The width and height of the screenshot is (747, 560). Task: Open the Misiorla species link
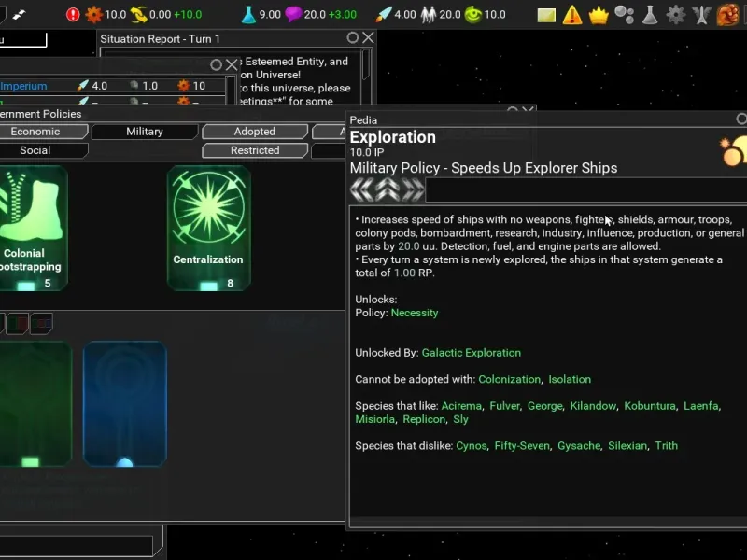pos(375,419)
